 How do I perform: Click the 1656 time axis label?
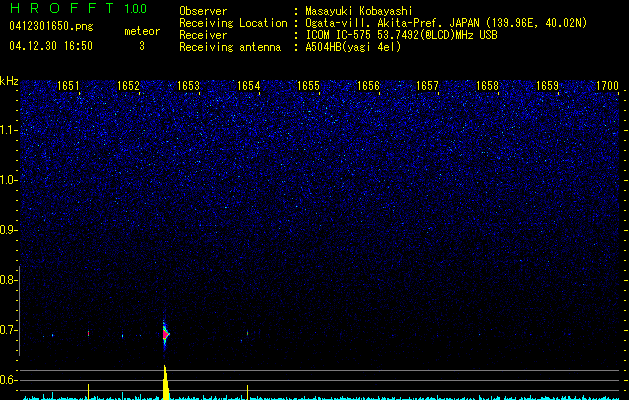(x=368, y=85)
